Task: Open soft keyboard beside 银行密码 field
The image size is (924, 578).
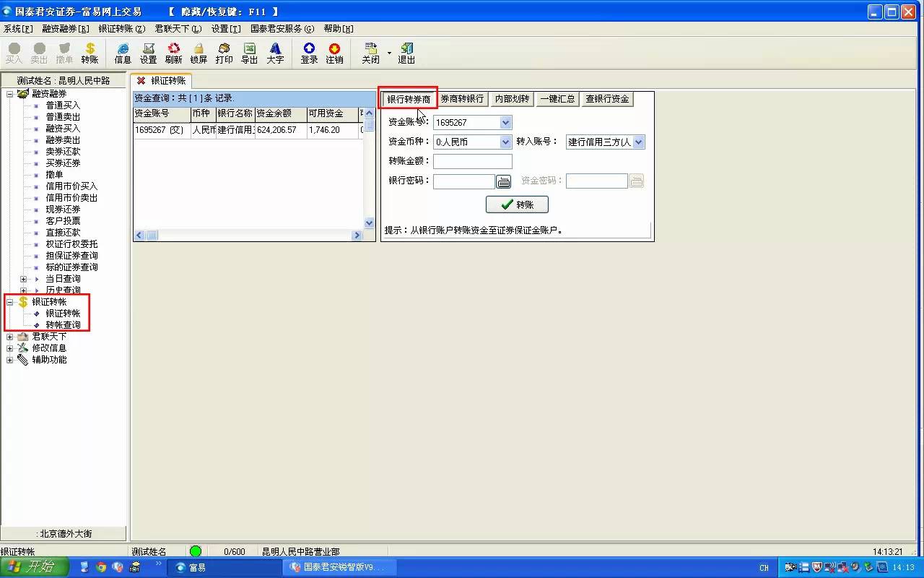Action: (x=503, y=181)
